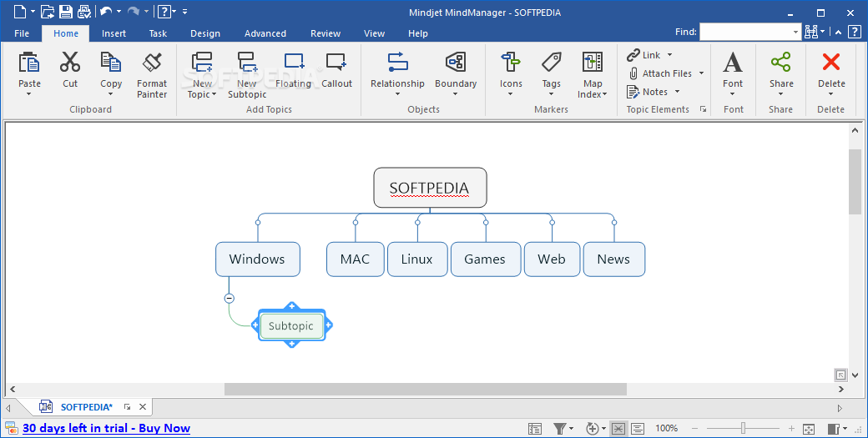The image size is (868, 438).
Task: Switch to the Review tab
Action: tap(325, 33)
